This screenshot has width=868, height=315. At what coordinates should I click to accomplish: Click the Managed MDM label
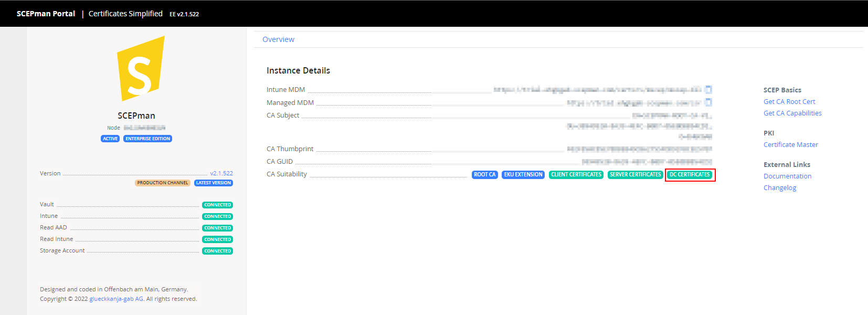pos(290,103)
